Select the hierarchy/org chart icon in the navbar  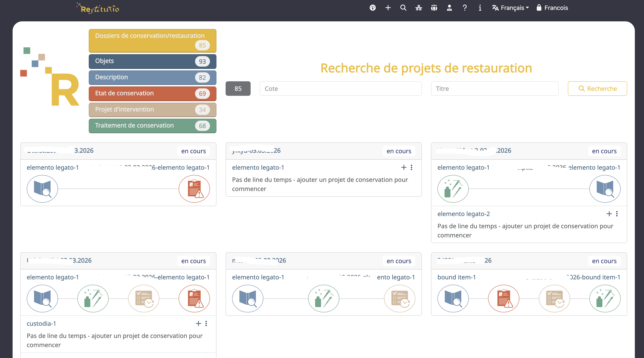pyautogui.click(x=419, y=8)
